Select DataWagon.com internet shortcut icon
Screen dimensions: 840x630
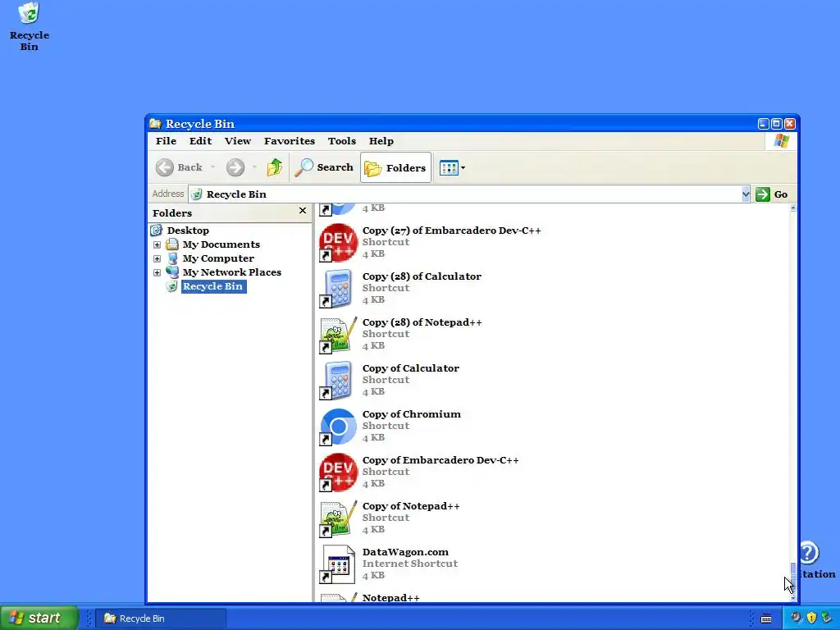click(x=338, y=564)
